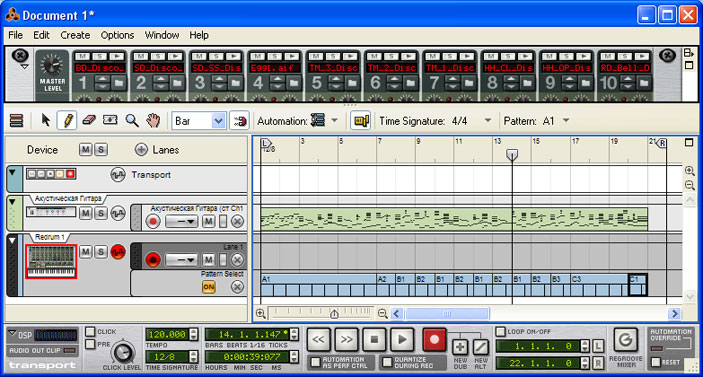This screenshot has height=377, width=703.
Task: Click the Add Lanes plus icon
Action: (x=141, y=150)
